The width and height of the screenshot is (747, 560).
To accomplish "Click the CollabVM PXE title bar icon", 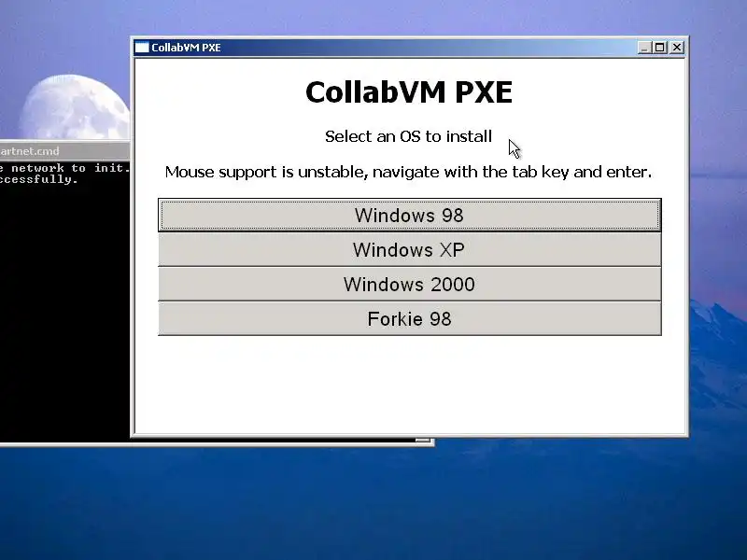I will 142,48.
